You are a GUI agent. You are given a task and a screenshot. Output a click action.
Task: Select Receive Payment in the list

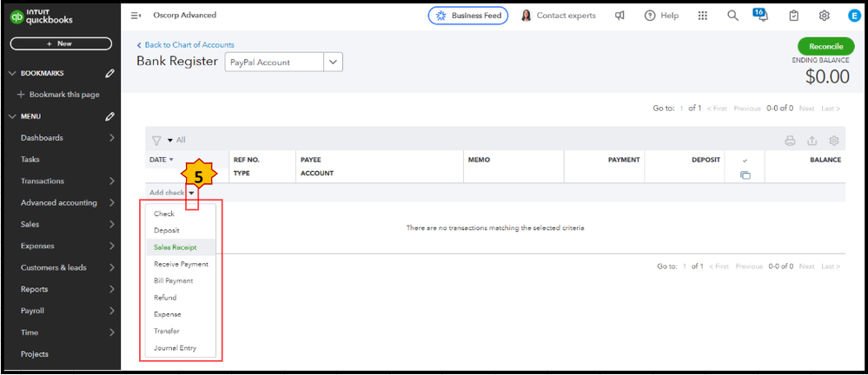tap(181, 264)
